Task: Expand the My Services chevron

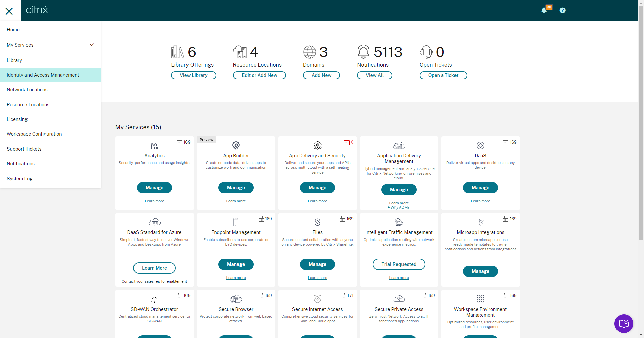Action: [92, 45]
